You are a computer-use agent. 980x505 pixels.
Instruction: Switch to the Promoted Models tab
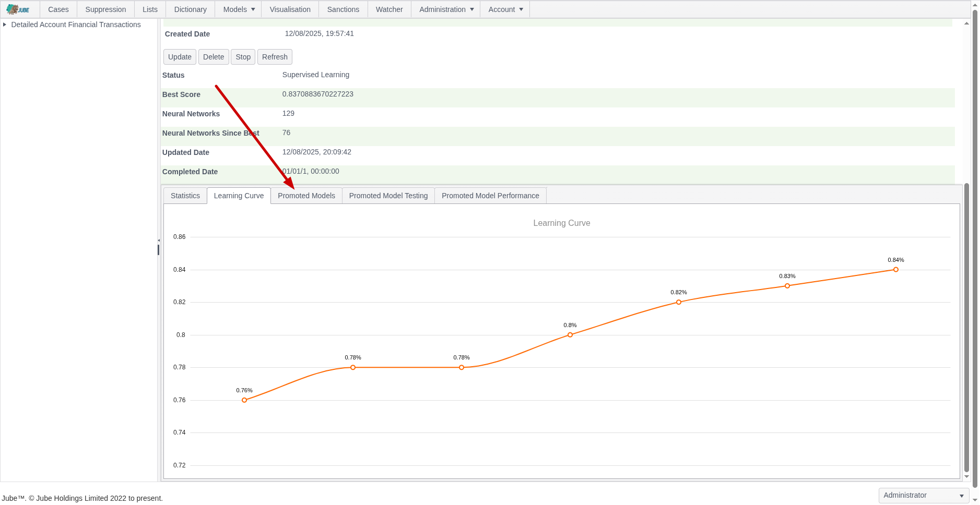306,196
